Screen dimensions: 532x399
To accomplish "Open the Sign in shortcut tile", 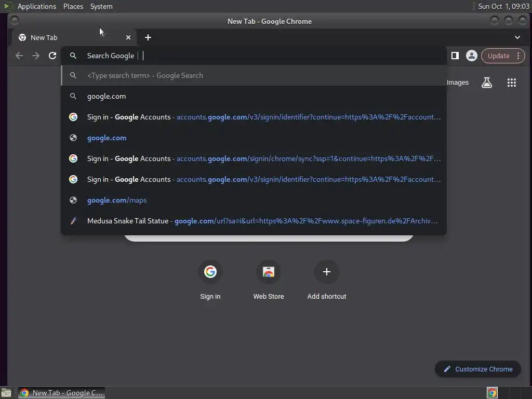I will point(210,280).
